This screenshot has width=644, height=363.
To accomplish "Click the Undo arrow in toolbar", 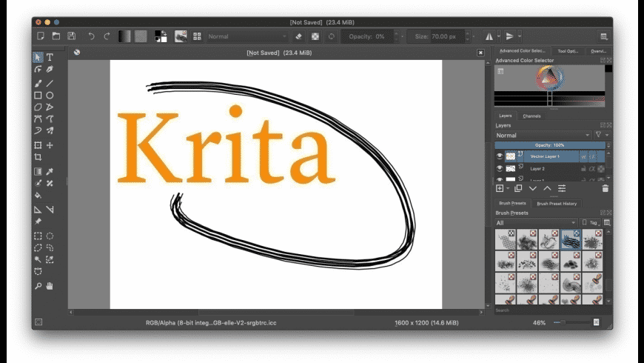I will [91, 36].
